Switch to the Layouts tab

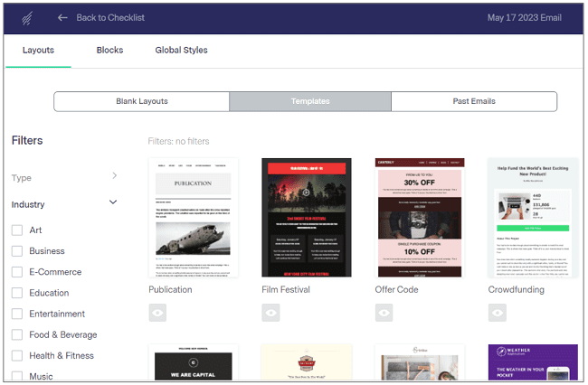coord(38,51)
